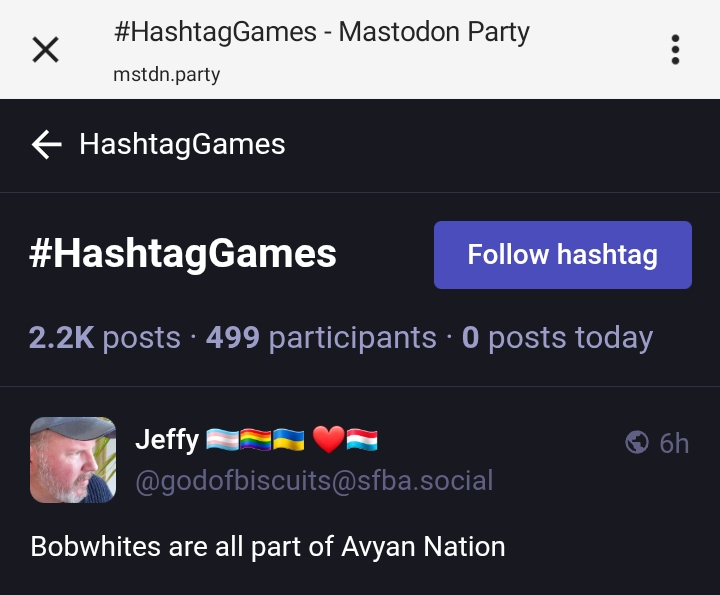The image size is (720, 595).
Task: Click the transgender flag emoji
Action: pos(222,439)
